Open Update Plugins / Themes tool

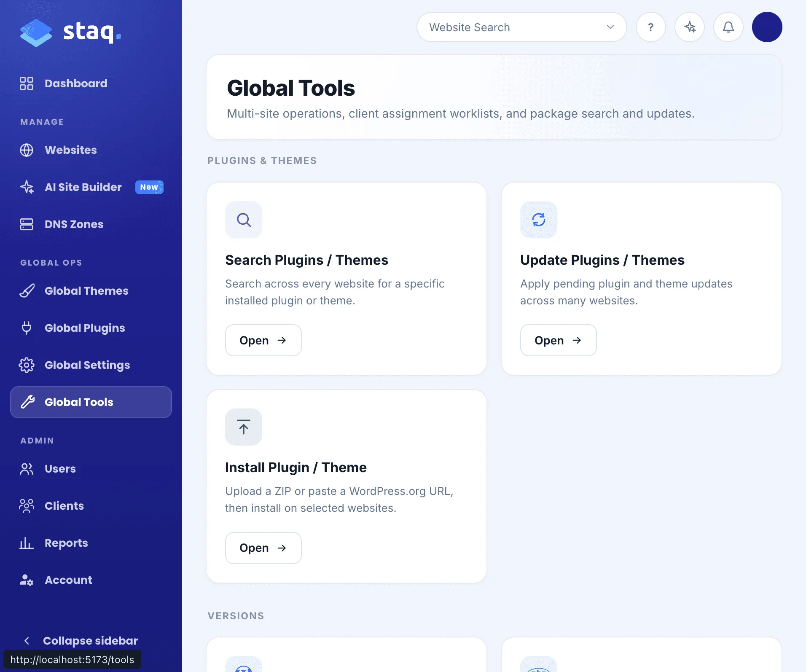[559, 340]
